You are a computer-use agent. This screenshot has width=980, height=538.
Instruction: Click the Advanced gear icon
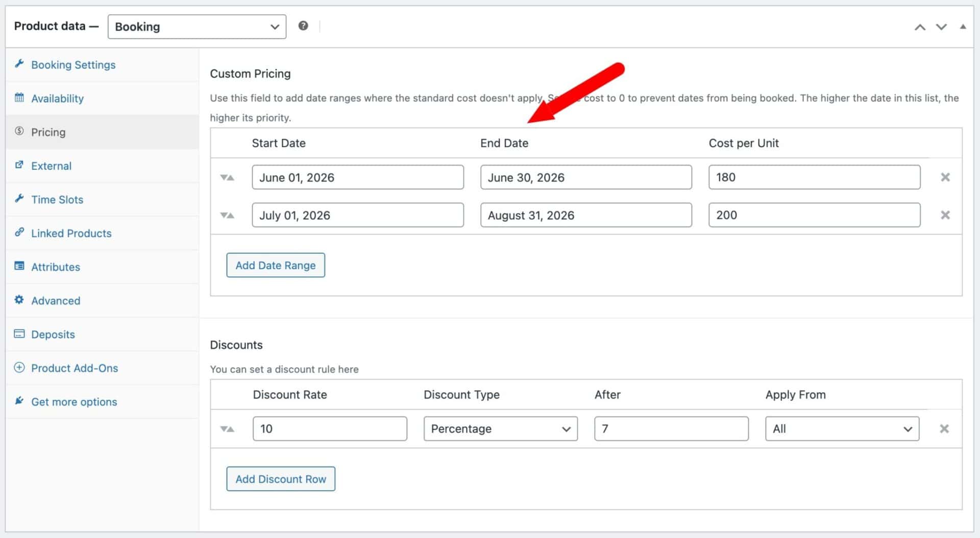click(x=19, y=299)
